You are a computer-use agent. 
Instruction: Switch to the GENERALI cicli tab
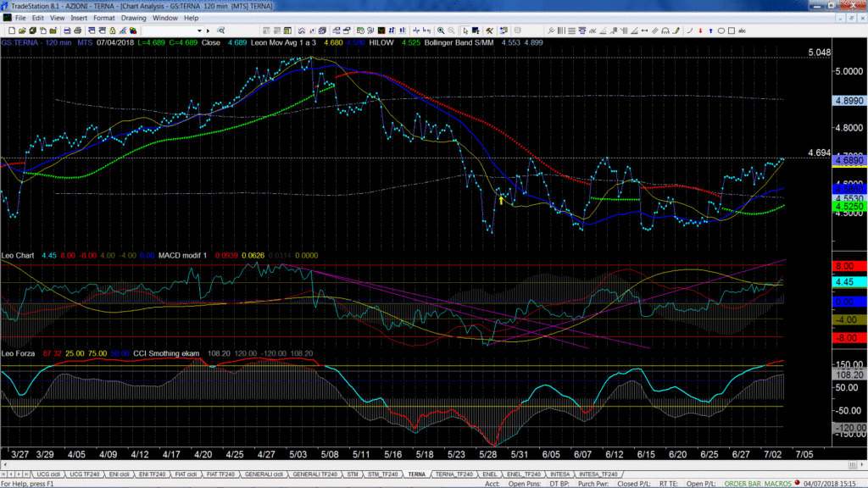tap(264, 474)
